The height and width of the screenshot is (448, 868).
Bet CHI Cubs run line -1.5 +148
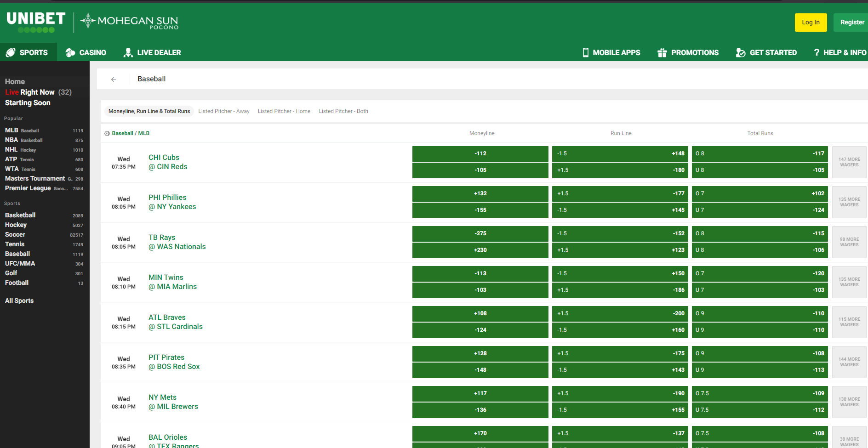pos(620,153)
